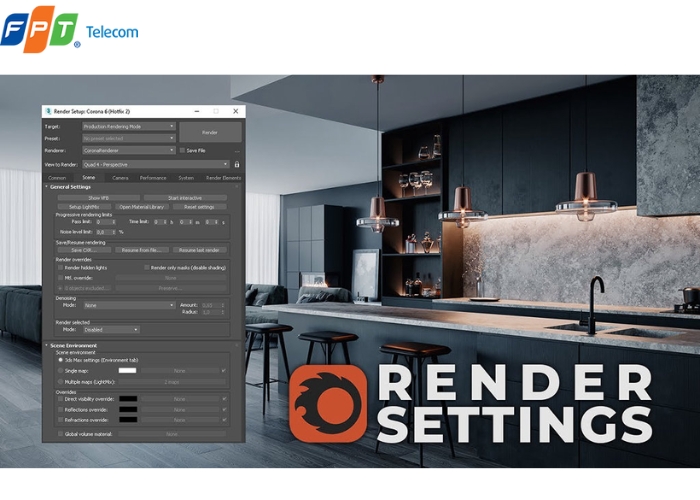The height and width of the screenshot is (500, 700).
Task: Click the large Render button
Action: click(x=210, y=132)
